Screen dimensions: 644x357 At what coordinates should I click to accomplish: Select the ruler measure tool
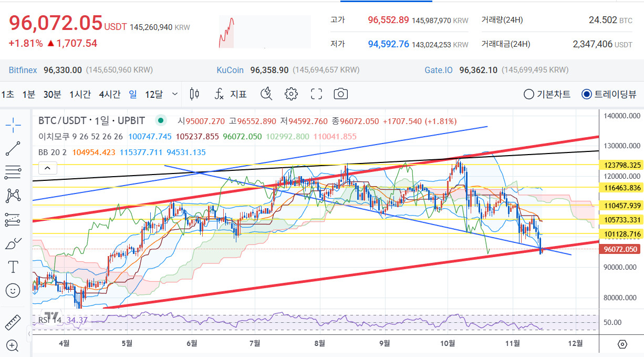13,322
